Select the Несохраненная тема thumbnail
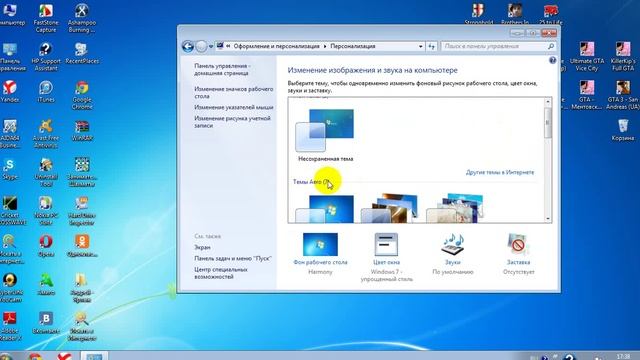The height and width of the screenshot is (360, 640). point(325,136)
